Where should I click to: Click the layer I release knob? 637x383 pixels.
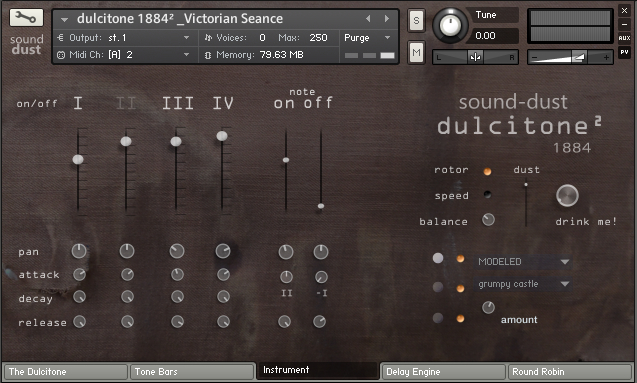coord(80,322)
